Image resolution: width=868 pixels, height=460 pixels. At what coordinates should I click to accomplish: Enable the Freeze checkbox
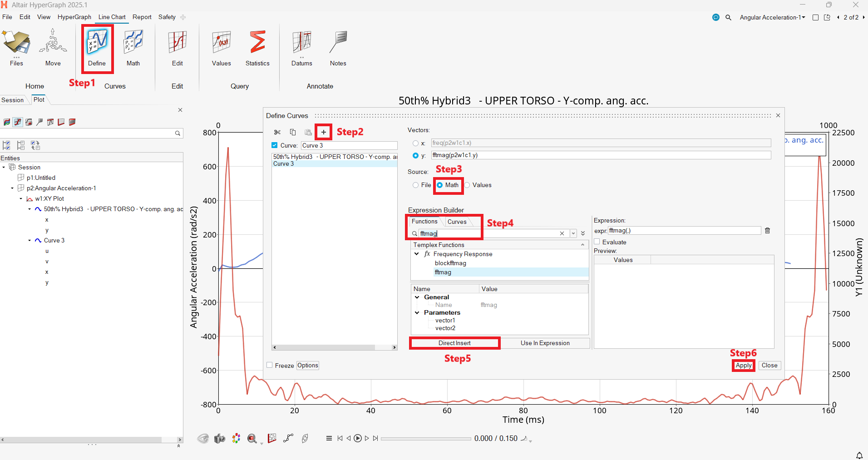click(x=270, y=365)
